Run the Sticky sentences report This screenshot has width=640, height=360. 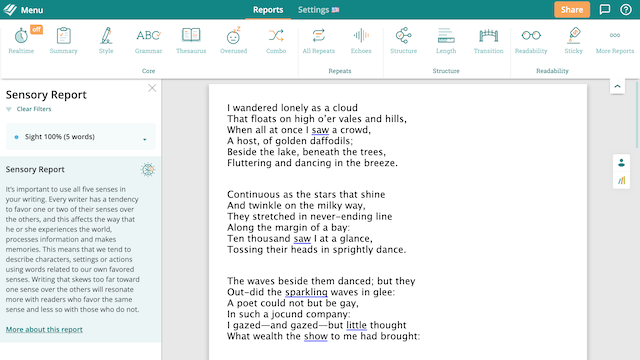tap(573, 41)
